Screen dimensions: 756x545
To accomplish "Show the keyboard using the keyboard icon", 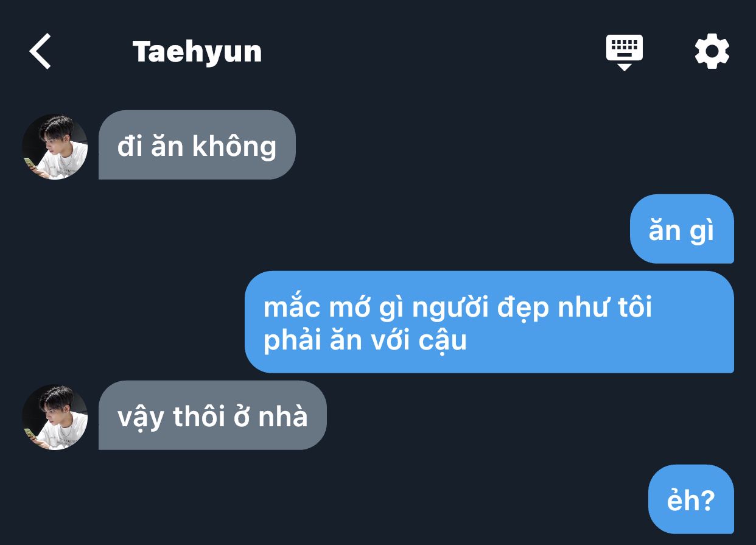I will [x=625, y=52].
